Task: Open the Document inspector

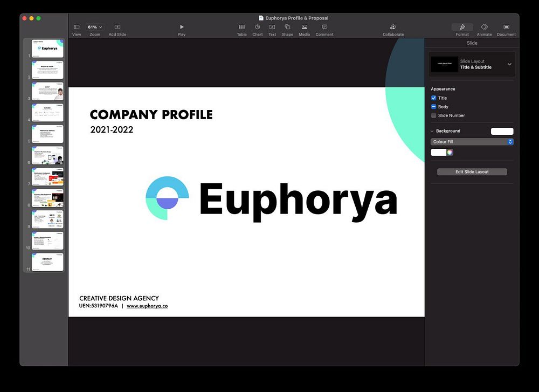Action: [506, 27]
